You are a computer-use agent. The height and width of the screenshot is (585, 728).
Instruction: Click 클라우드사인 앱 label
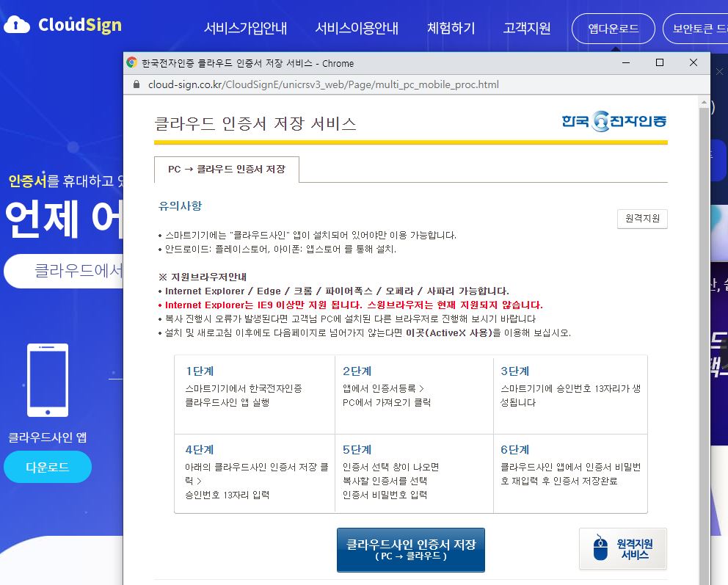coord(48,437)
